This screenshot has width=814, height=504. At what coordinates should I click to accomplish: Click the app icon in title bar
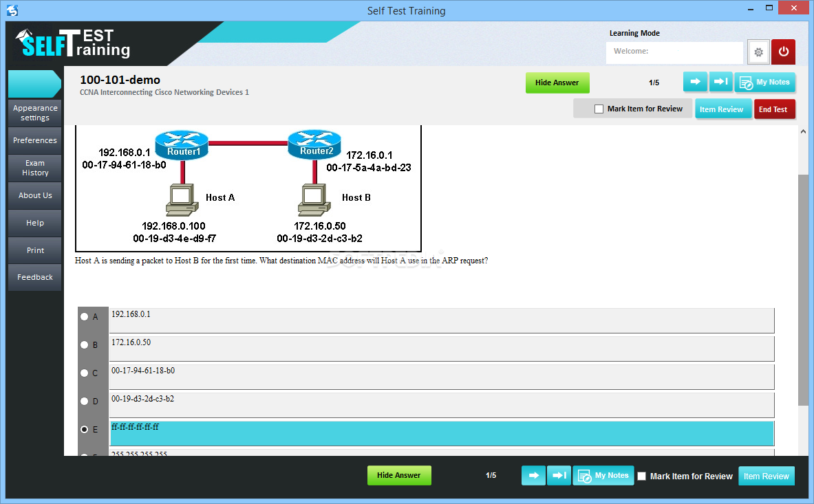tap(12, 10)
